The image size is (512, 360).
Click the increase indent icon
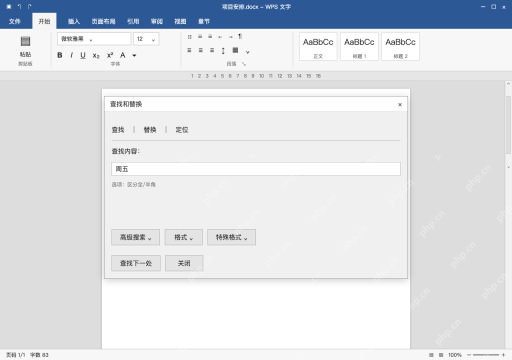(230, 37)
